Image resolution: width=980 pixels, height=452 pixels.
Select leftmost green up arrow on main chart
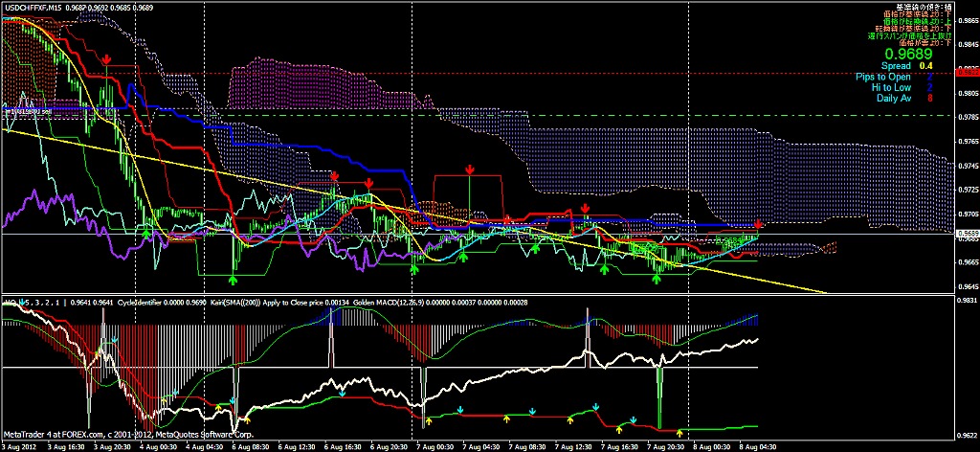click(145, 233)
